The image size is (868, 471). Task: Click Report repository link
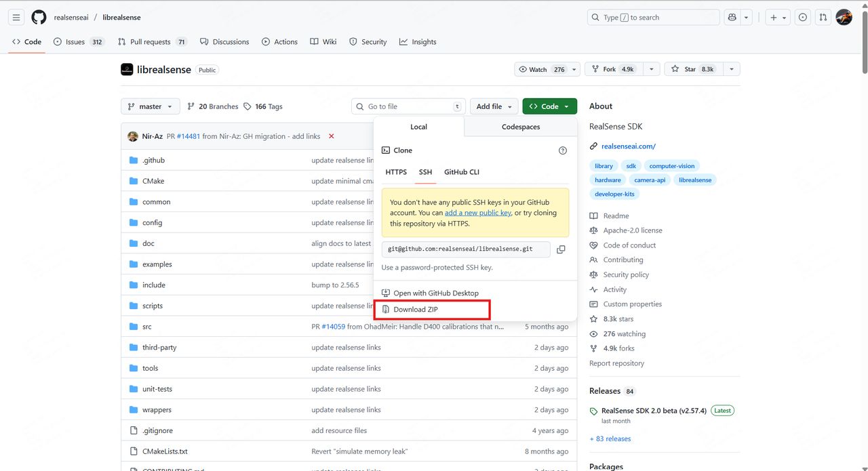pos(616,363)
